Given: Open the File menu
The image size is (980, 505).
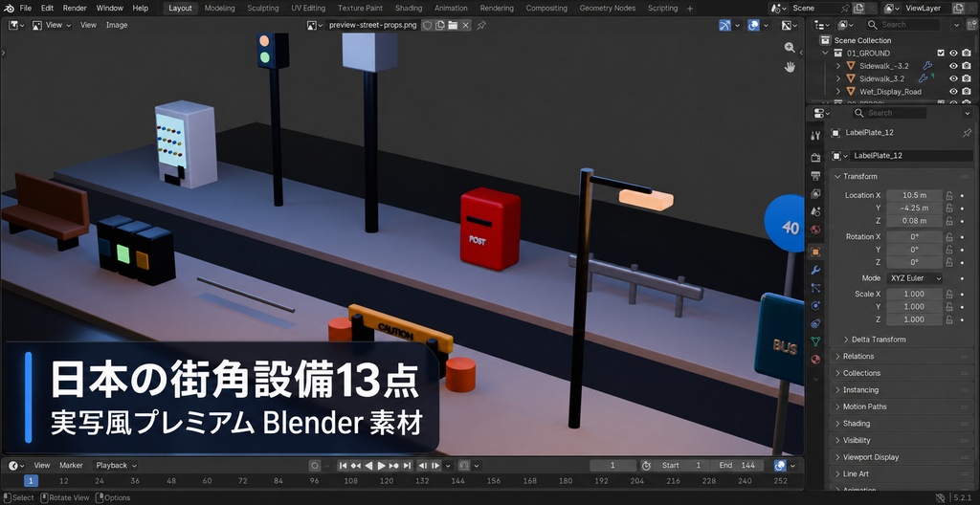Looking at the screenshot, I should (x=26, y=8).
